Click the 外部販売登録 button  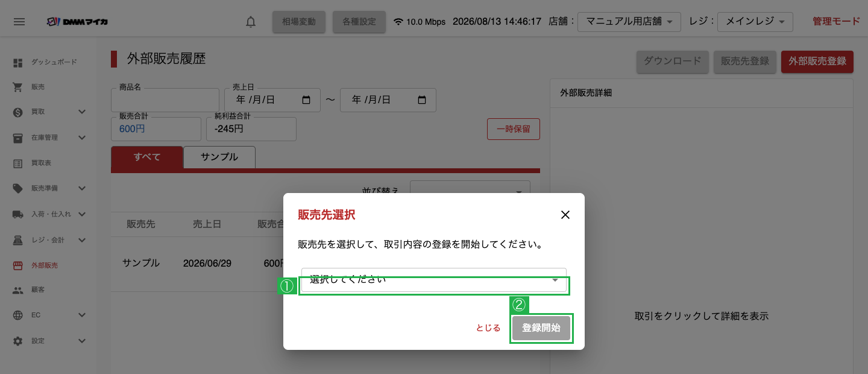point(817,61)
